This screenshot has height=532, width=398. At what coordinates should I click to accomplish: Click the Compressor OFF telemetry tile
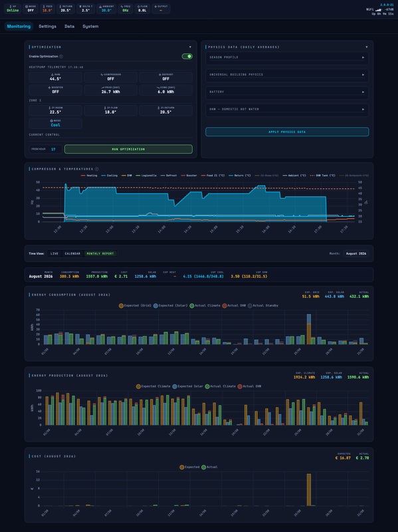pyautogui.click(x=111, y=77)
